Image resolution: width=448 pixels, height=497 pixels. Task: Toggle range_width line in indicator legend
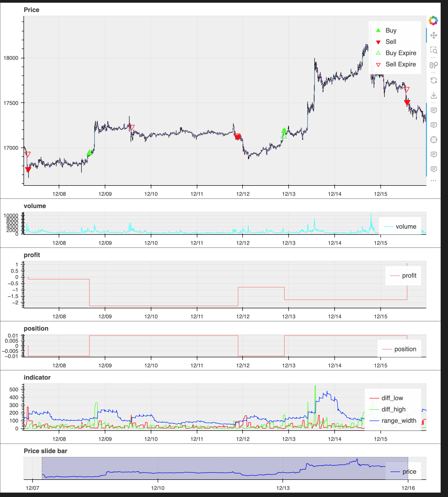pos(399,421)
